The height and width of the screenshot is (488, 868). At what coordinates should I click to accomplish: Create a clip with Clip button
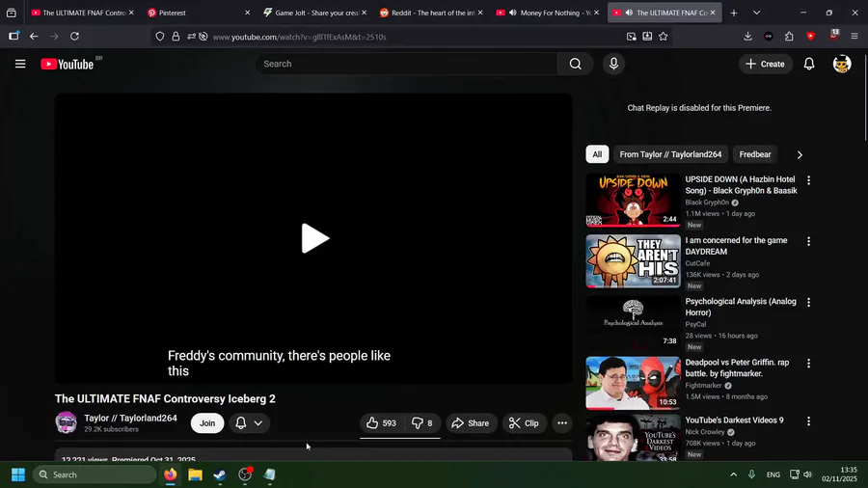coord(525,423)
